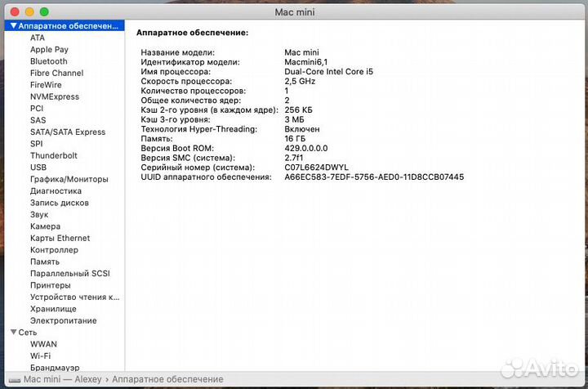Open Графика/Мониторы section
Viewport: 588px width, 389px height.
[69, 179]
